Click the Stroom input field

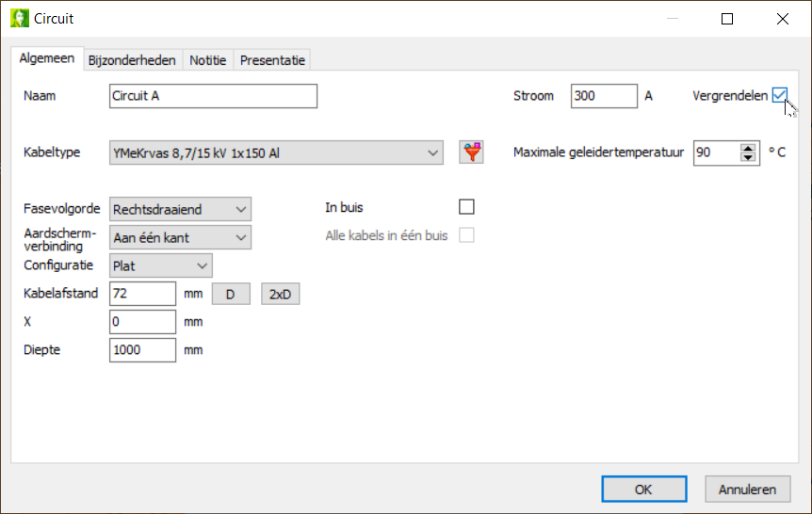[x=604, y=96]
